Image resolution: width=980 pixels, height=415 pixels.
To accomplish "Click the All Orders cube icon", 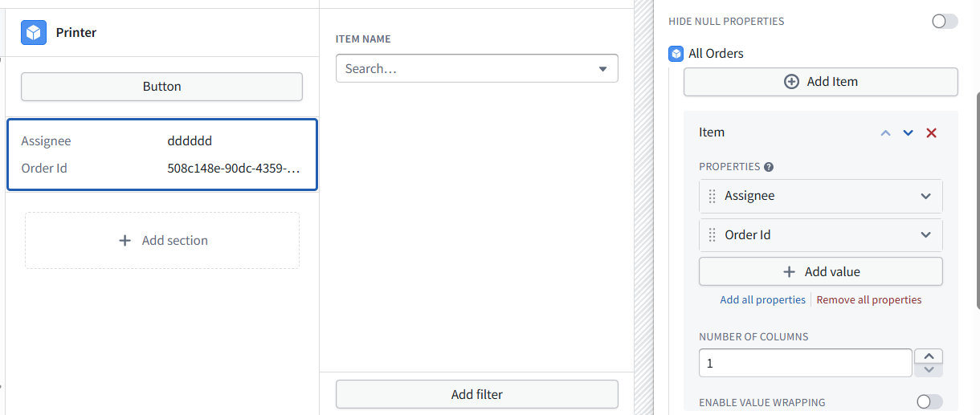I will (x=676, y=54).
